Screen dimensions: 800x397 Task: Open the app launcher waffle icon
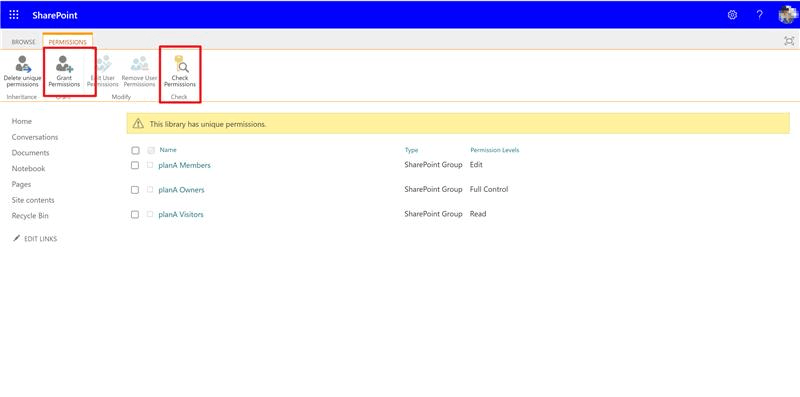pos(14,15)
